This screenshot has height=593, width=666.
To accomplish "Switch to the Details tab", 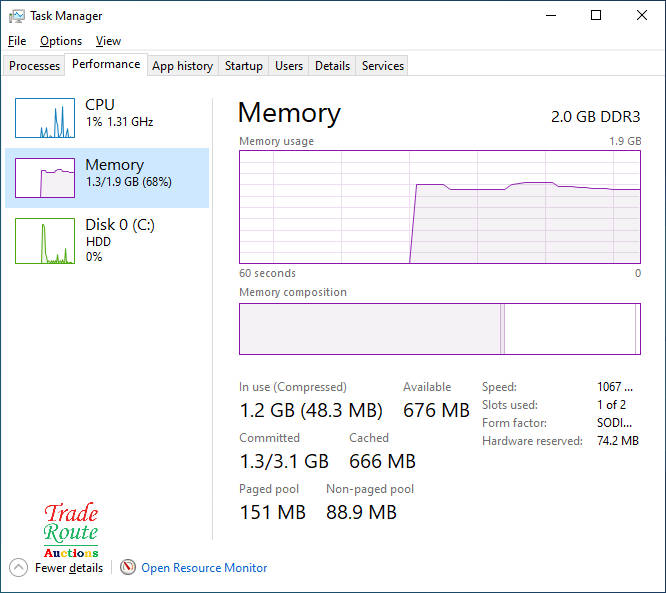I will point(332,66).
